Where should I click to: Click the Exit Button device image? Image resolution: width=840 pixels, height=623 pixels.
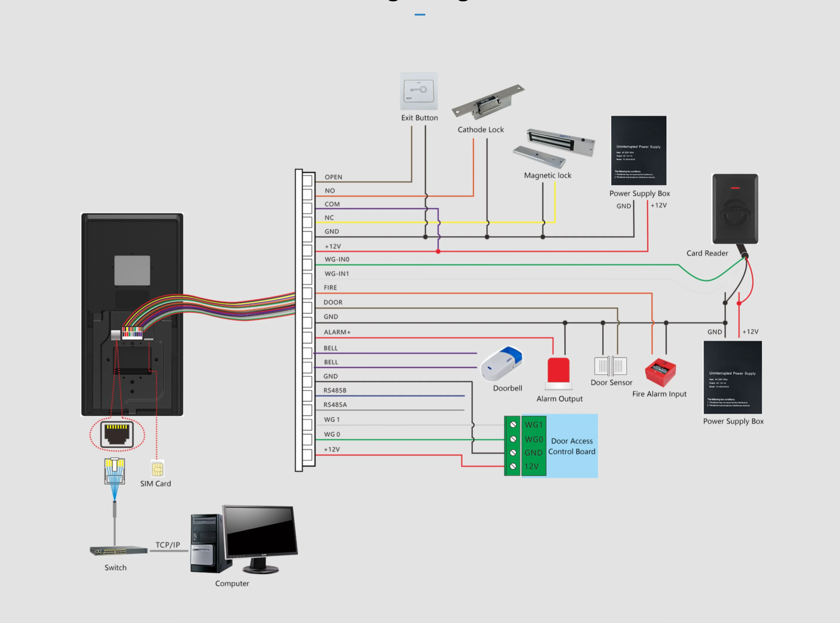pos(419,91)
